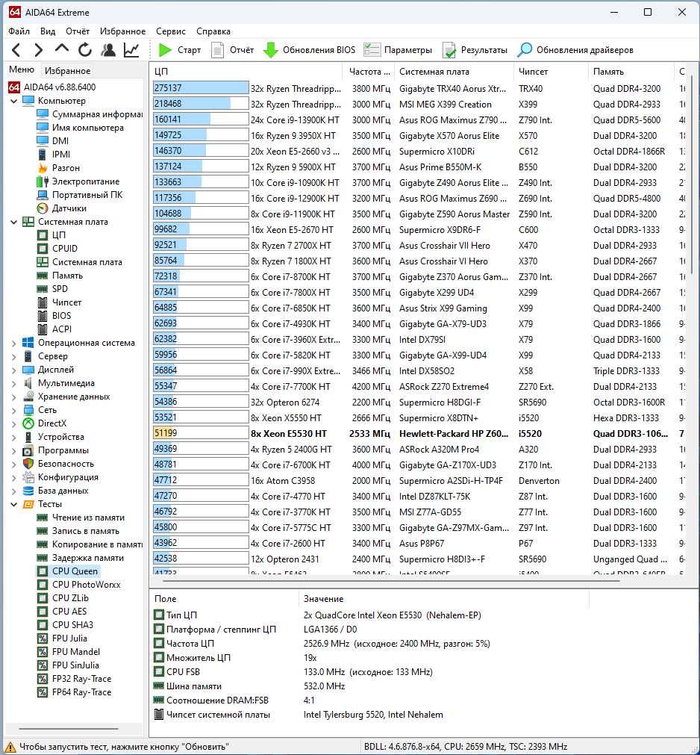Open the user profile icon in toolbar

pos(108,49)
